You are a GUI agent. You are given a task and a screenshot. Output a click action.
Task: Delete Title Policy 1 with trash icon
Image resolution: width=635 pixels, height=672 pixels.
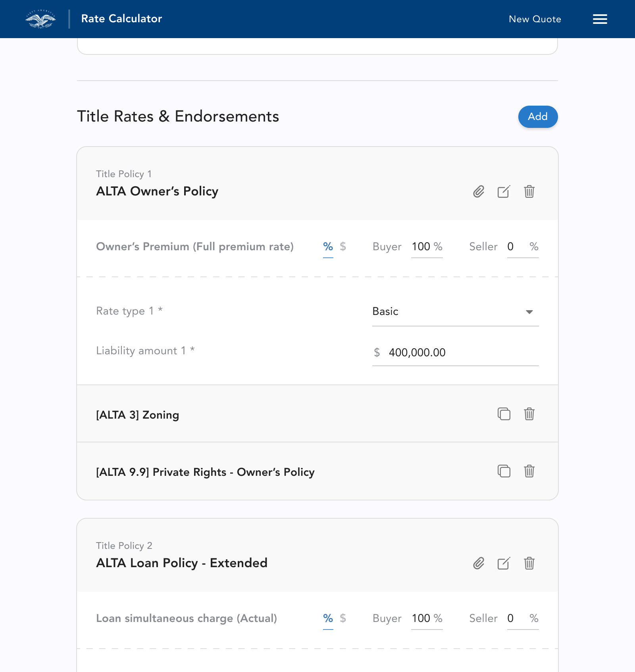[x=529, y=192]
